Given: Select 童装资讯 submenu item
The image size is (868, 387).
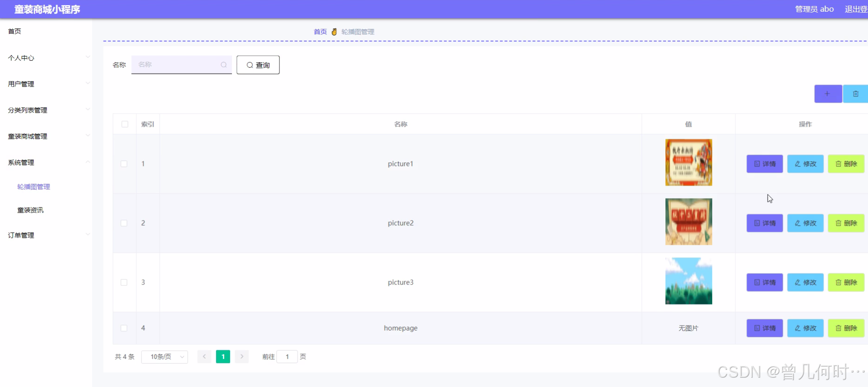Looking at the screenshot, I should pos(30,210).
